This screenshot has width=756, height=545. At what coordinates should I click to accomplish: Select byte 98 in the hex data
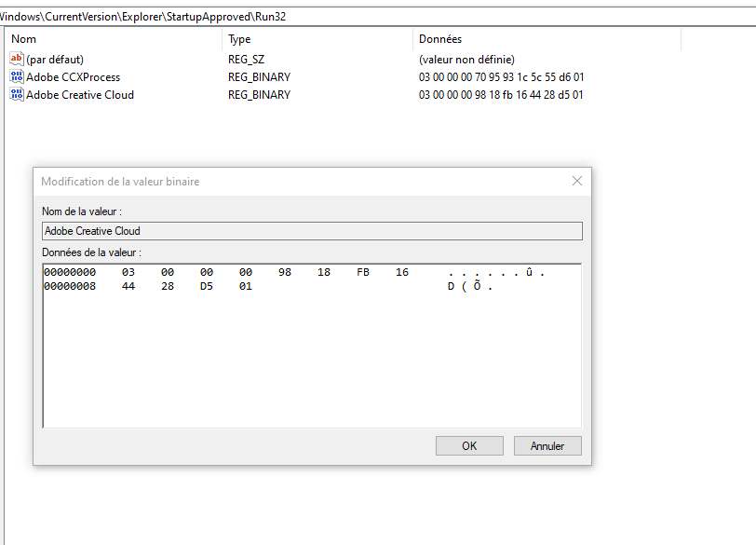[285, 272]
